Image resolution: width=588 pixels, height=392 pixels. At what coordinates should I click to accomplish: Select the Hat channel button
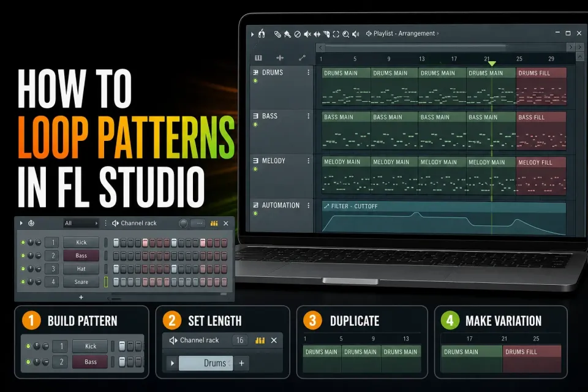tap(81, 269)
